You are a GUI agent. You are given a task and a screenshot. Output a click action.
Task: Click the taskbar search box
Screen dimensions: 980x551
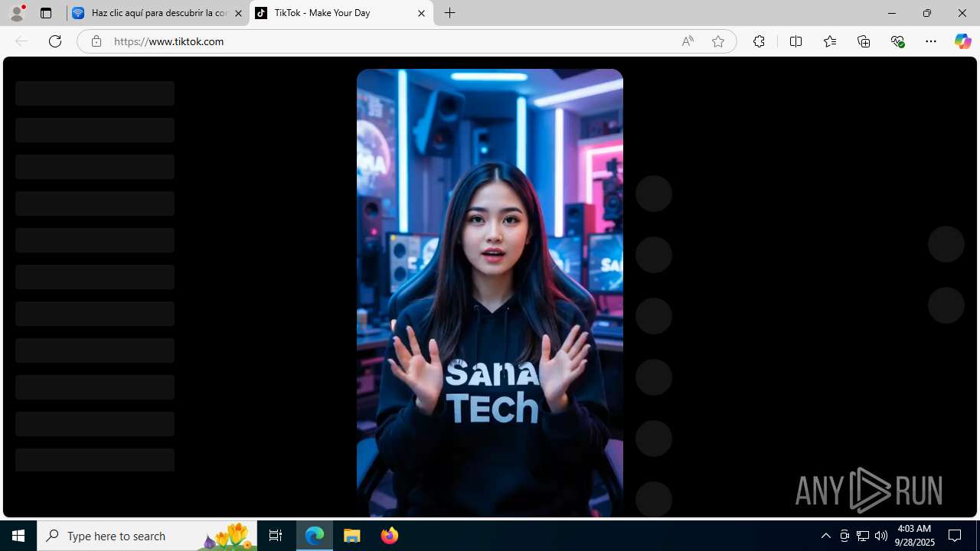(147, 536)
